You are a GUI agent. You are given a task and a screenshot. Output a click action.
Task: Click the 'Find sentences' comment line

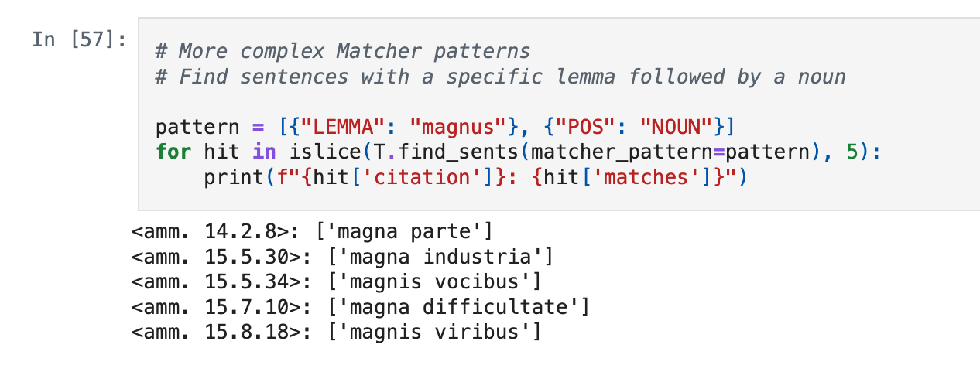(x=500, y=77)
